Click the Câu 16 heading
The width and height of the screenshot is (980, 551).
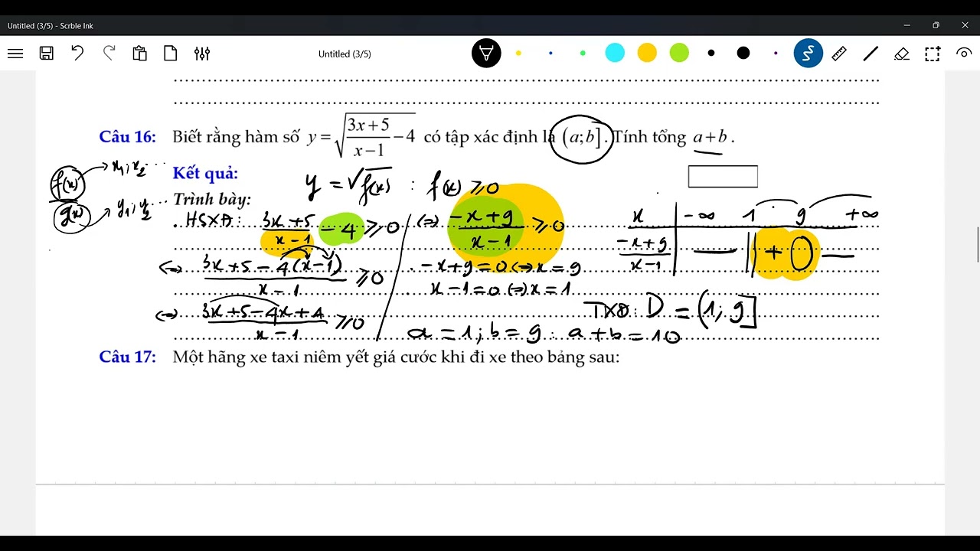pyautogui.click(x=127, y=137)
